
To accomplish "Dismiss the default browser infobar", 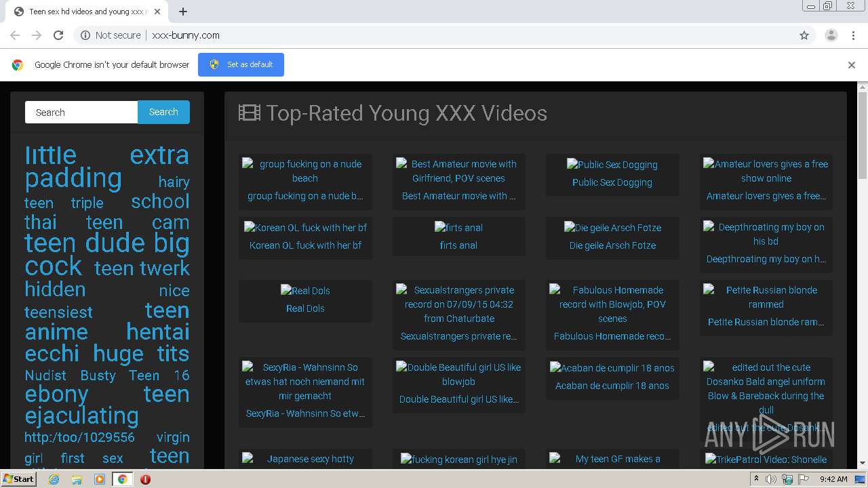I will [852, 65].
